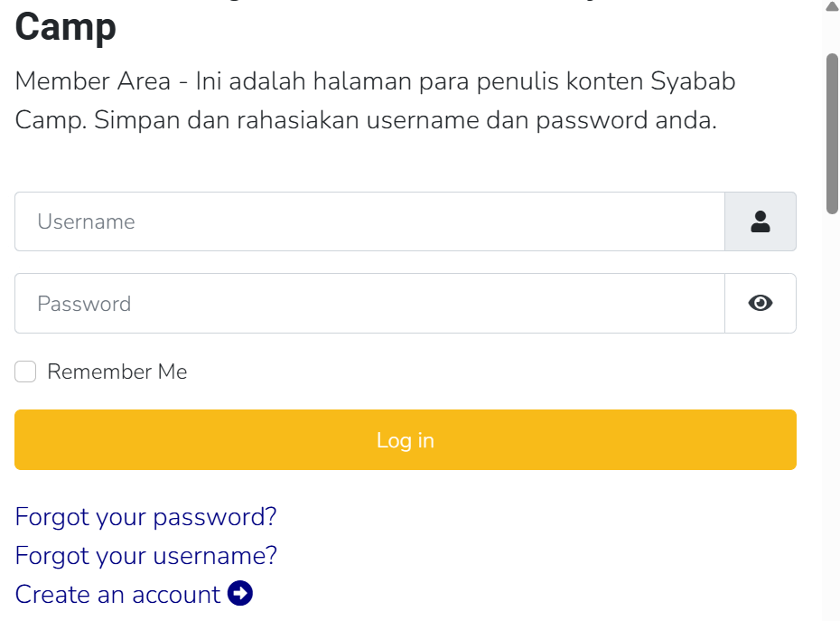Enable the Remember Me checkbox

[x=25, y=372]
